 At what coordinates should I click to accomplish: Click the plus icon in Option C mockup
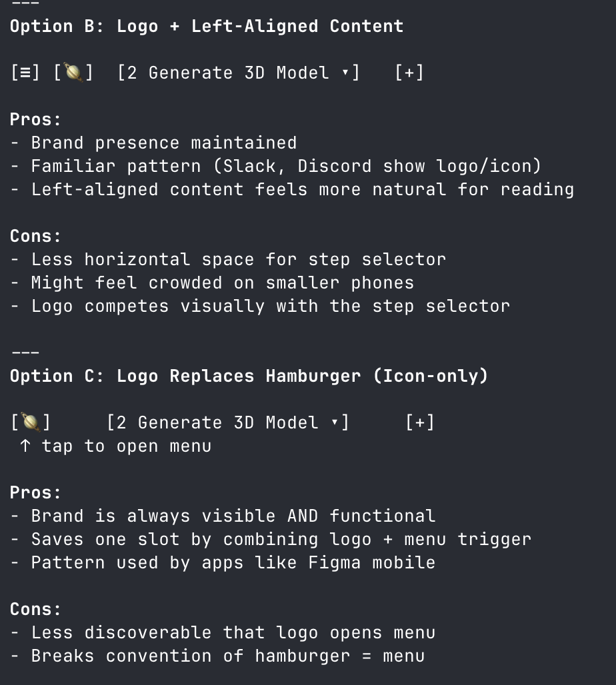pyautogui.click(x=420, y=422)
